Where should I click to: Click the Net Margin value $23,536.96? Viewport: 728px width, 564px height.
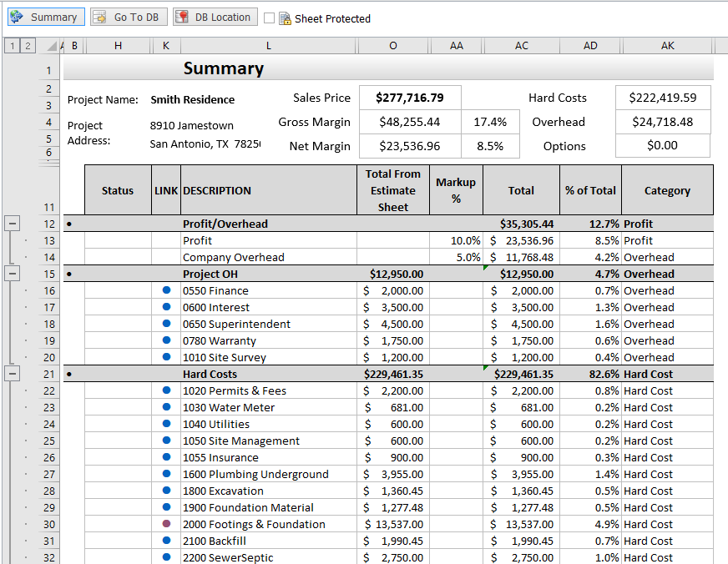point(410,146)
